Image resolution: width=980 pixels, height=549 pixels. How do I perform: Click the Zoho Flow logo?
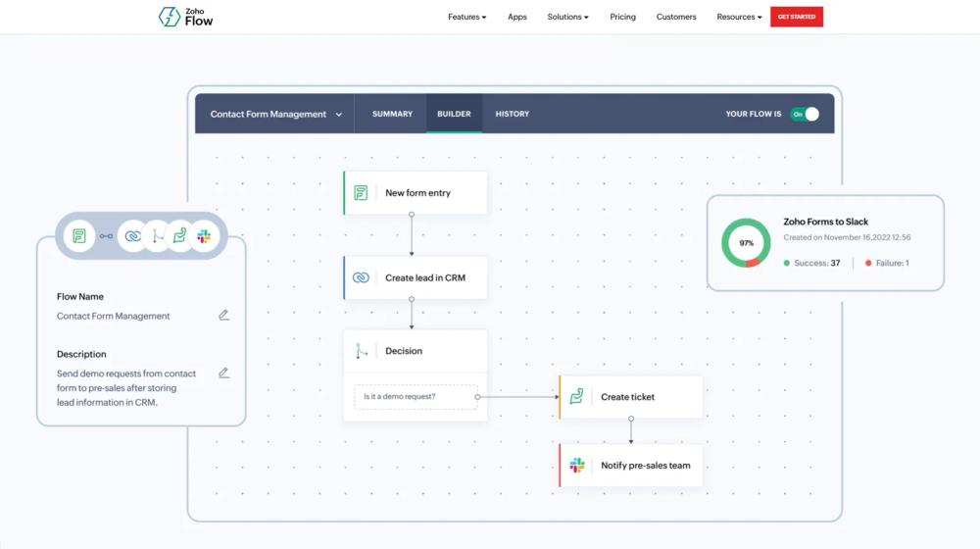185,17
